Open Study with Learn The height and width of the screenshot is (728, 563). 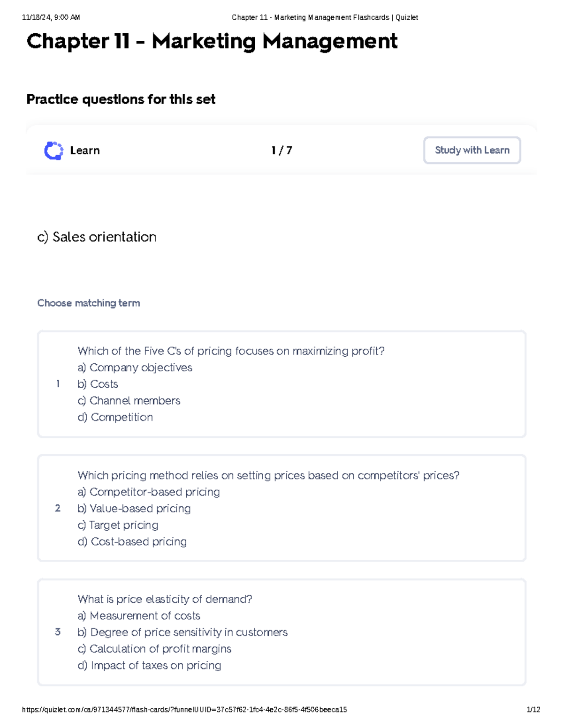coord(472,150)
